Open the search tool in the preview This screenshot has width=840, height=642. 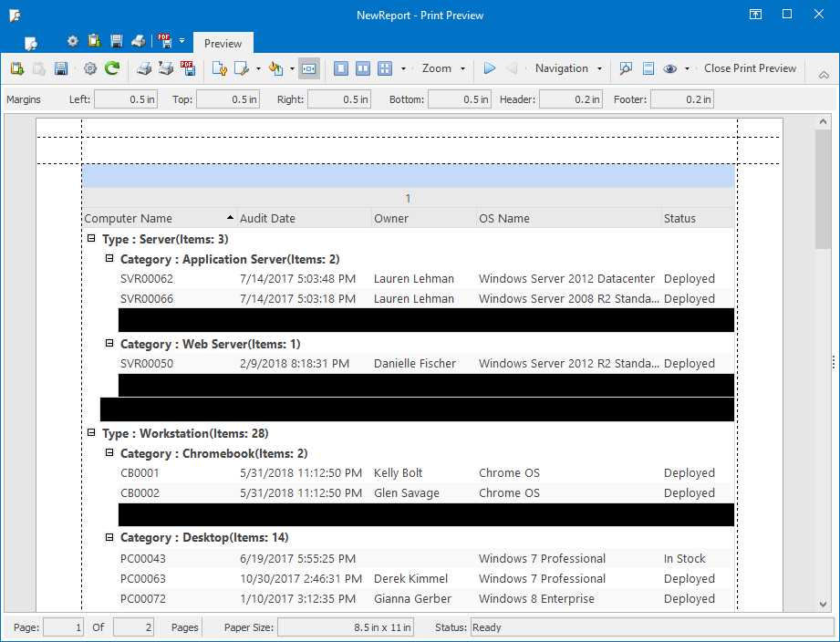tap(626, 68)
